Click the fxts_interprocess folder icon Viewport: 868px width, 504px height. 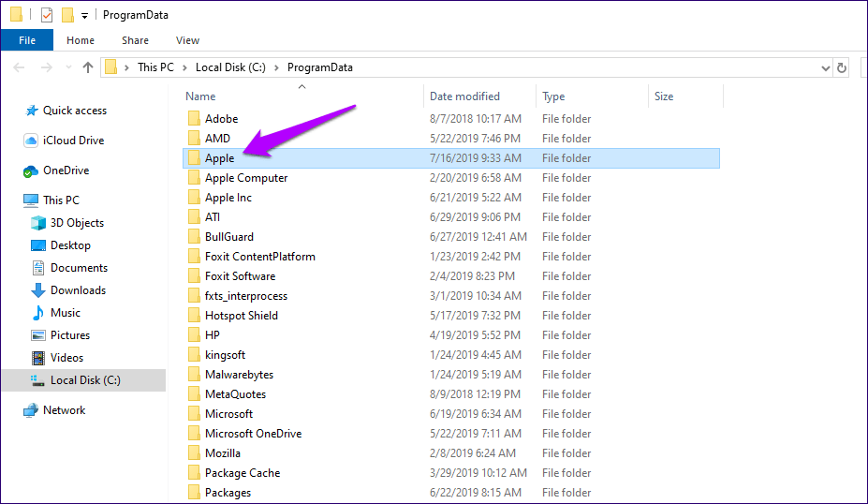click(194, 296)
